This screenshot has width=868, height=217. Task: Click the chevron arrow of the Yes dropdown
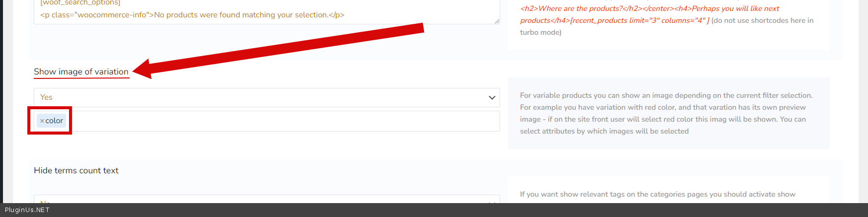click(x=492, y=98)
